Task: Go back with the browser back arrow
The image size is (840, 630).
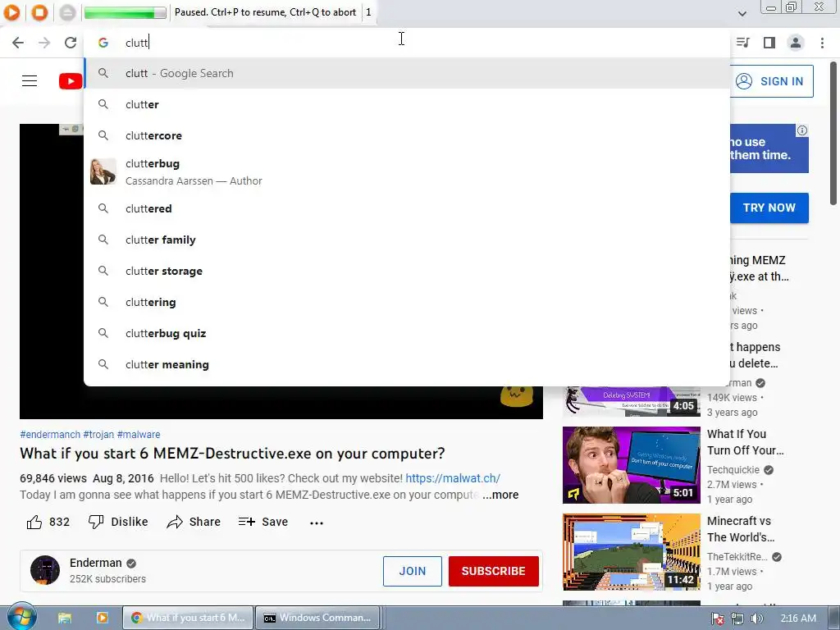Action: point(18,43)
